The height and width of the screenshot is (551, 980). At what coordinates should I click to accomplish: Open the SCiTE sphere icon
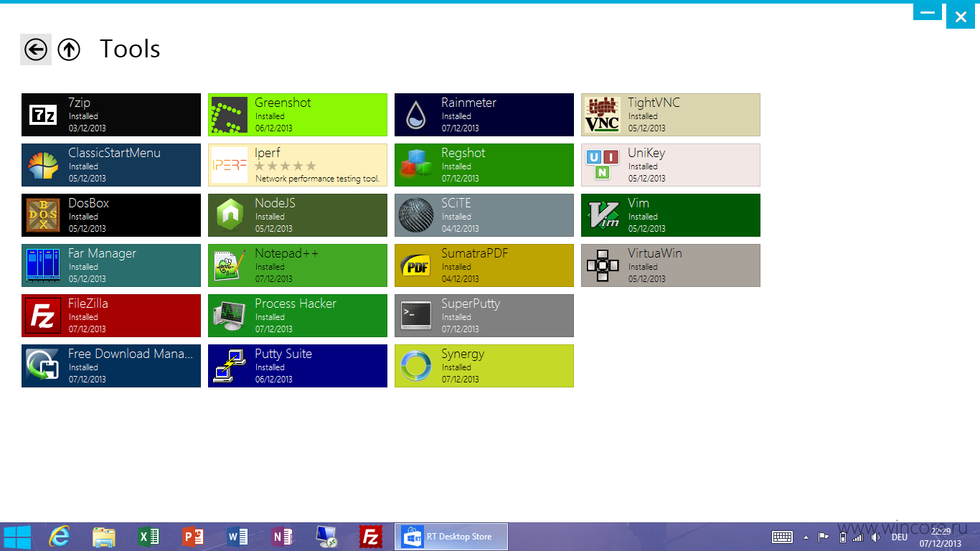416,215
